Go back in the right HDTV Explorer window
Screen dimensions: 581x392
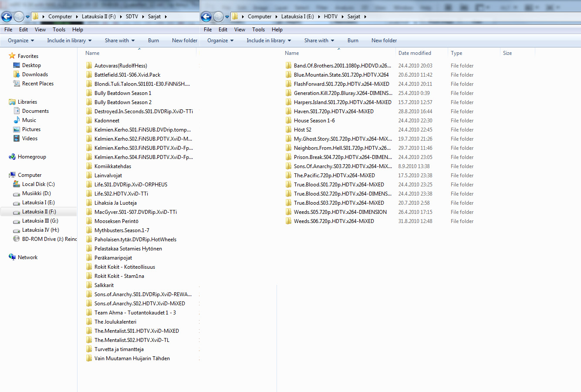point(206,17)
